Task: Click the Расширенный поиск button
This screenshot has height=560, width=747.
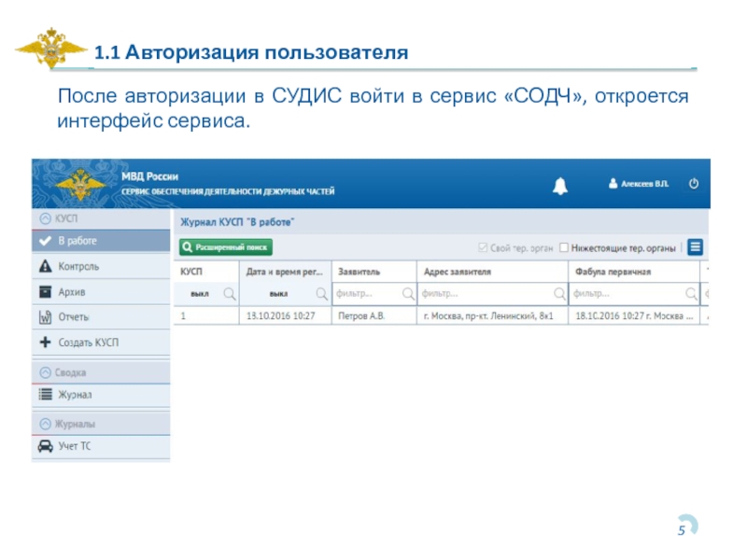Action: pyautogui.click(x=226, y=247)
